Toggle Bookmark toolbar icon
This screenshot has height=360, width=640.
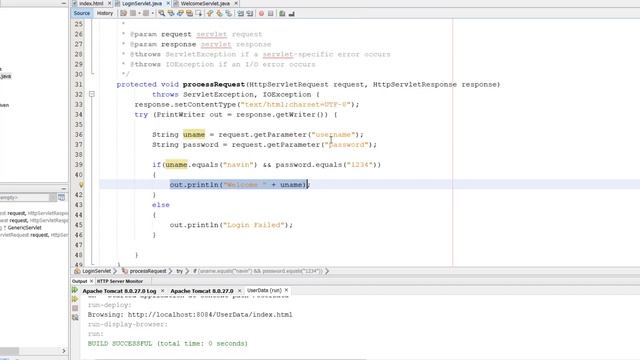[229, 13]
